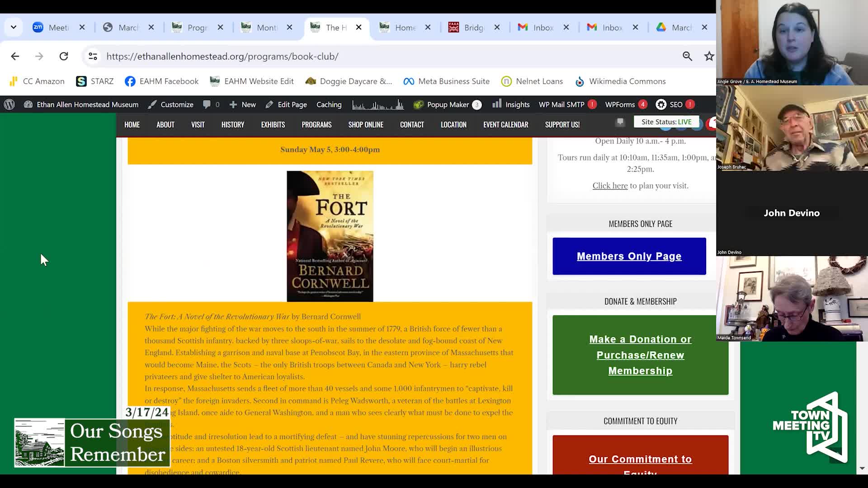Viewport: 868px width, 488px height.
Task: Open WP Mail SMTP alerts
Action: point(567,104)
